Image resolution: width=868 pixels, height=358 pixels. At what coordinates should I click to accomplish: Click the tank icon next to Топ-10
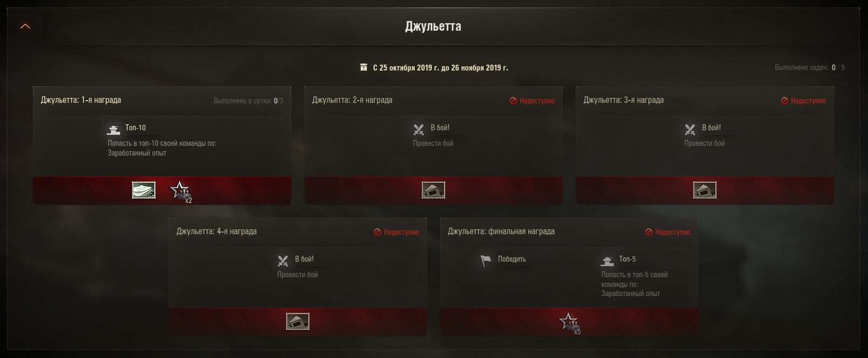(x=113, y=130)
